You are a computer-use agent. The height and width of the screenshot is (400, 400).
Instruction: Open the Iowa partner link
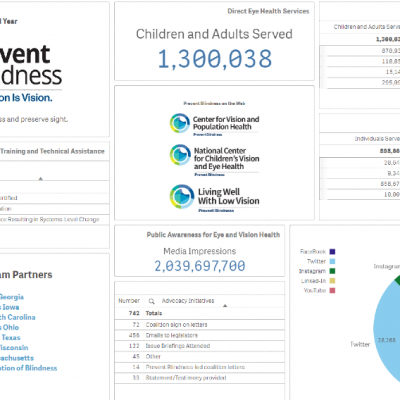(10, 307)
